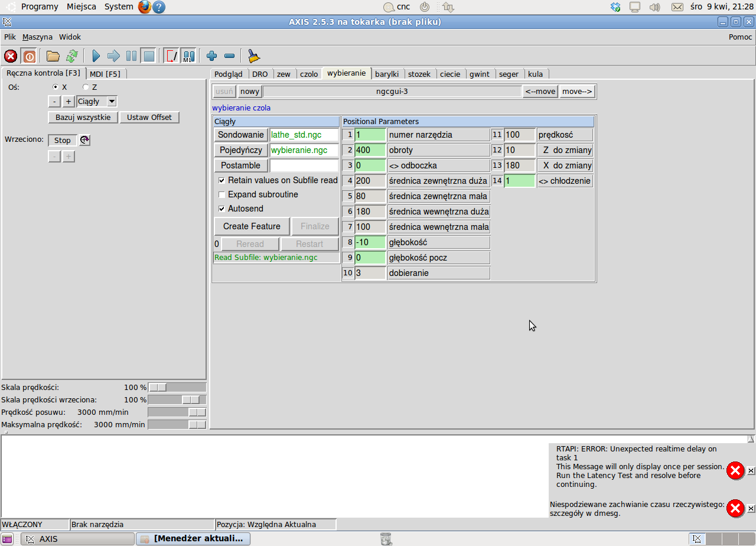Open the kula tab
Viewport: 756px width, 546px height.
click(x=536, y=74)
